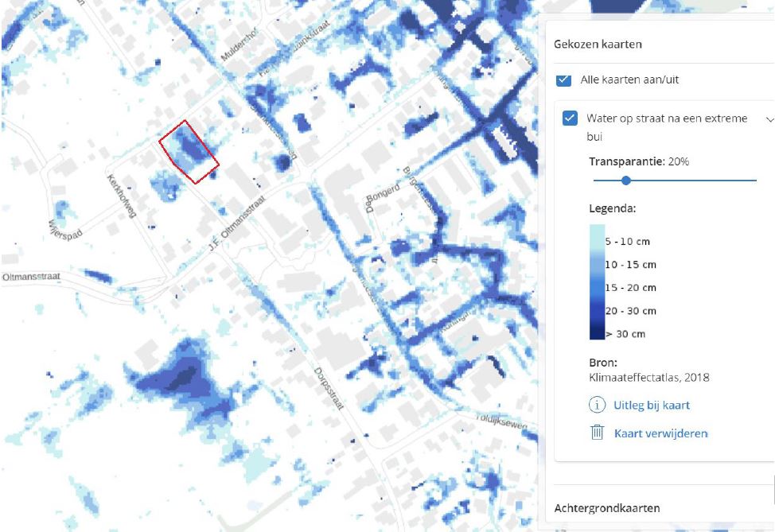775x532 pixels.
Task: Click the darkest > 30 cm legend swatch
Action: click(596, 332)
